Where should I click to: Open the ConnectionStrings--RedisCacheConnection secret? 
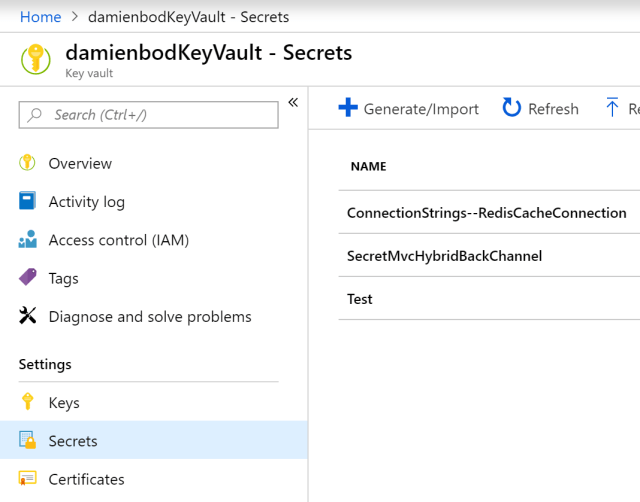[x=486, y=212]
